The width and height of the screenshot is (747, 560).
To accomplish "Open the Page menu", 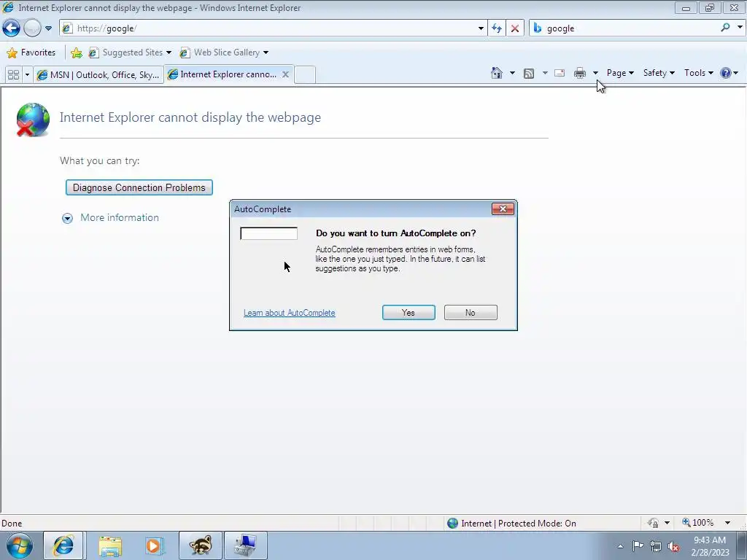I will (620, 73).
